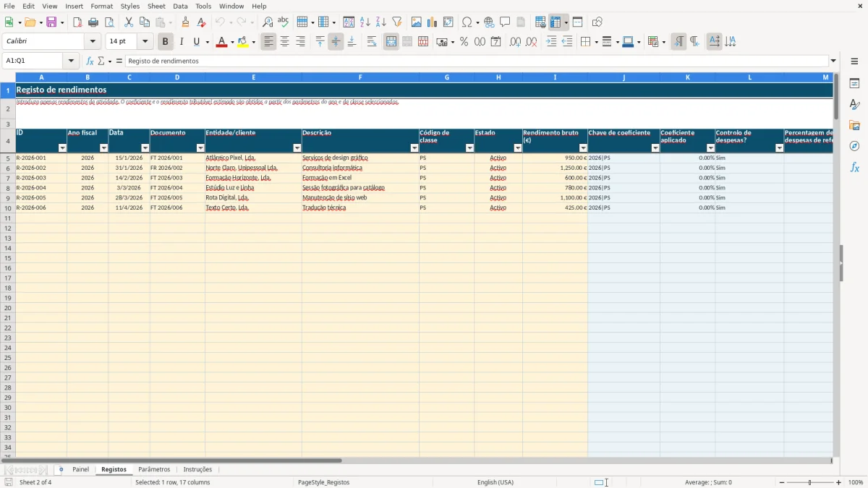Viewport: 868px width, 488px height.
Task: Toggle Underline formatting
Action: coord(196,42)
